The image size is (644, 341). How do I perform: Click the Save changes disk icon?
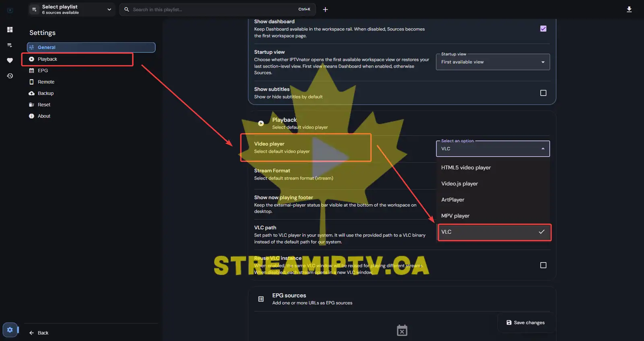point(509,323)
